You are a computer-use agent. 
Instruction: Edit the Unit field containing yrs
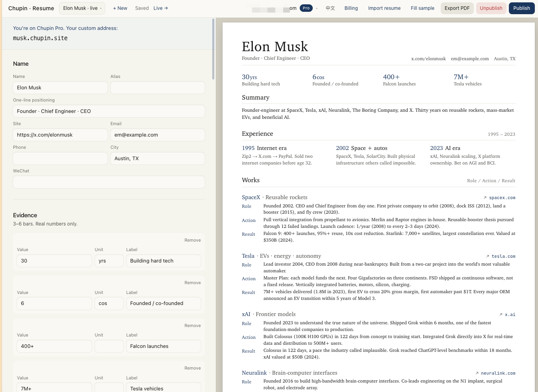click(109, 261)
